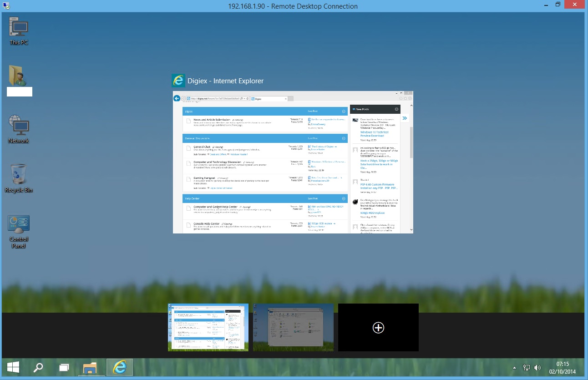This screenshot has height=380, width=588.
Task: Open the clock showing 07:15 02/10/2014
Action: [563, 367]
